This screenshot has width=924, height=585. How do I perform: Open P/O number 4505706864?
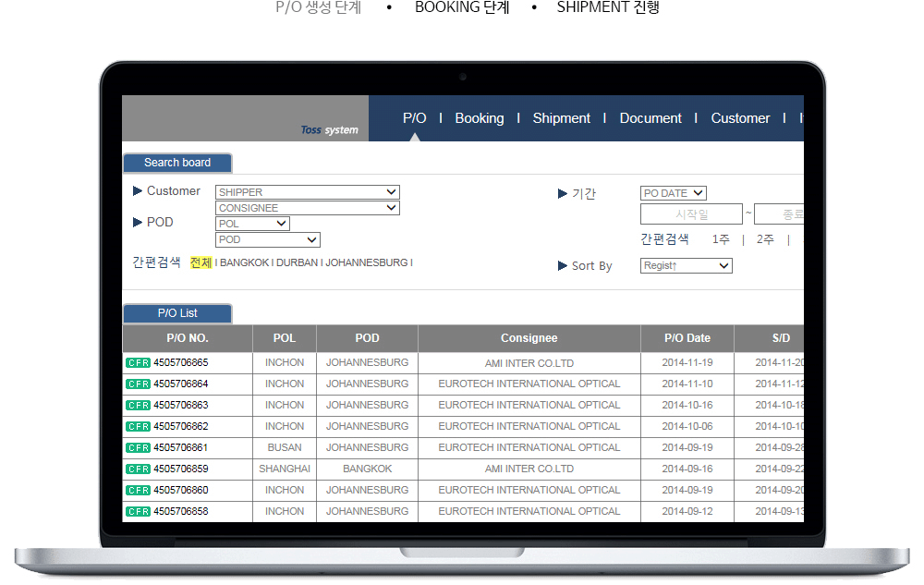point(181,384)
